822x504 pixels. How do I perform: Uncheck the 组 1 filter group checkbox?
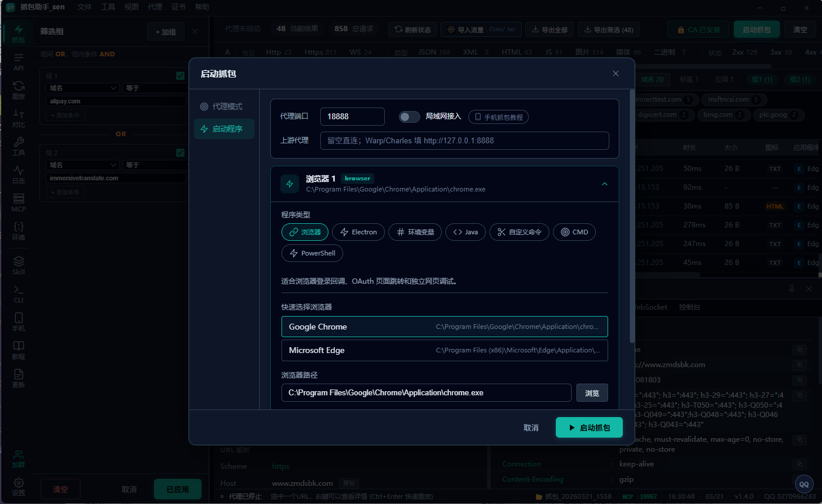click(180, 76)
